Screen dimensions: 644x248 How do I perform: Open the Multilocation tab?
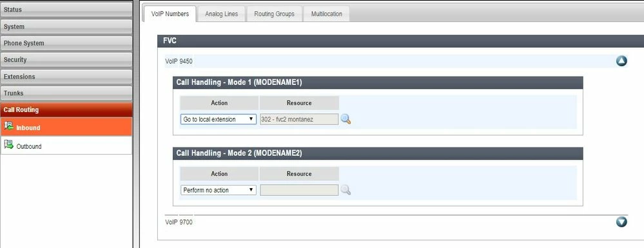point(327,14)
